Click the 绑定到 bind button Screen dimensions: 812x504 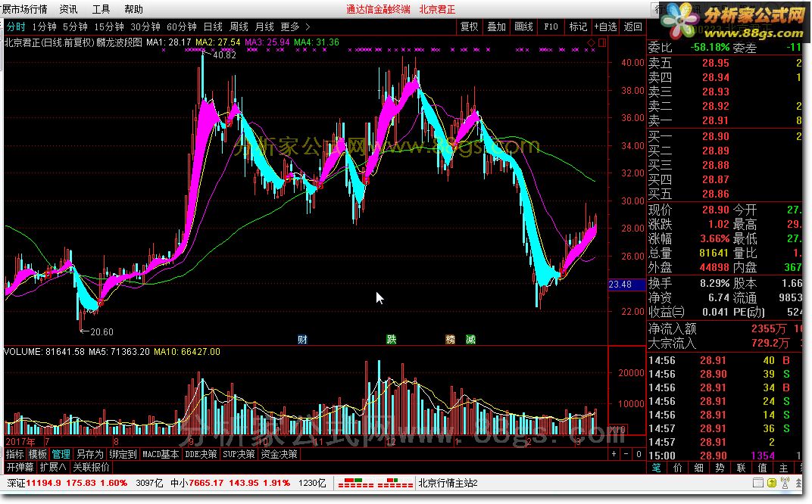pos(123,454)
